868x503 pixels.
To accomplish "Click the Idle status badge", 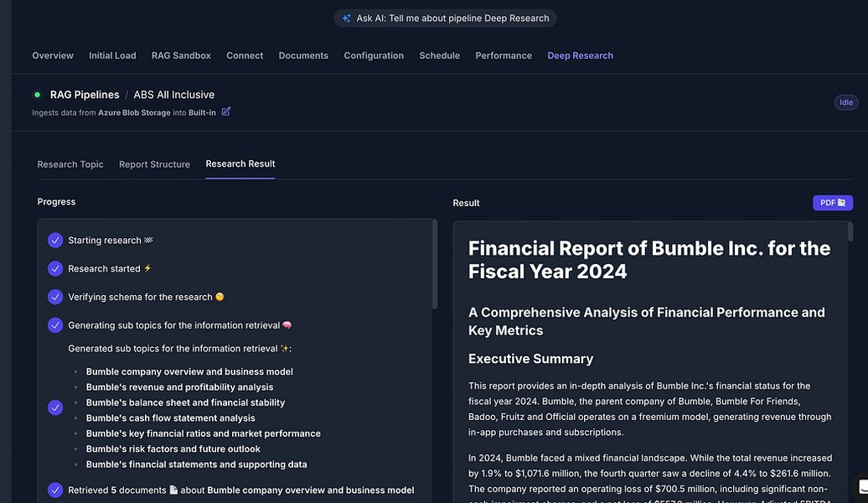I will [x=846, y=102].
